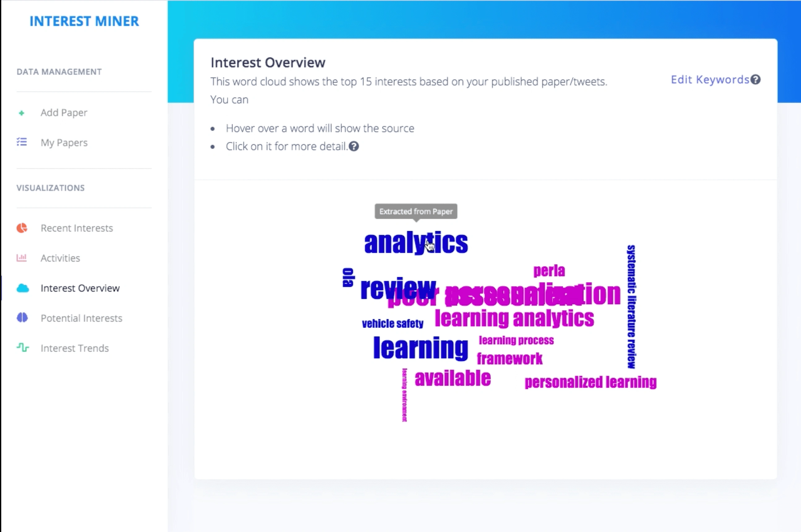Click the Interest Trends icon
This screenshot has height=532, width=801.
21,347
